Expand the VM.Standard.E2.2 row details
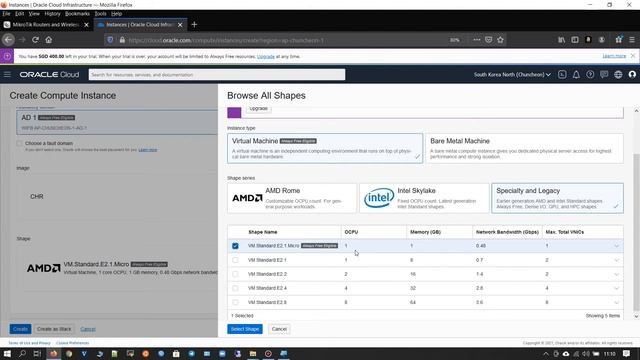The height and width of the screenshot is (360, 640). pyautogui.click(x=616, y=274)
